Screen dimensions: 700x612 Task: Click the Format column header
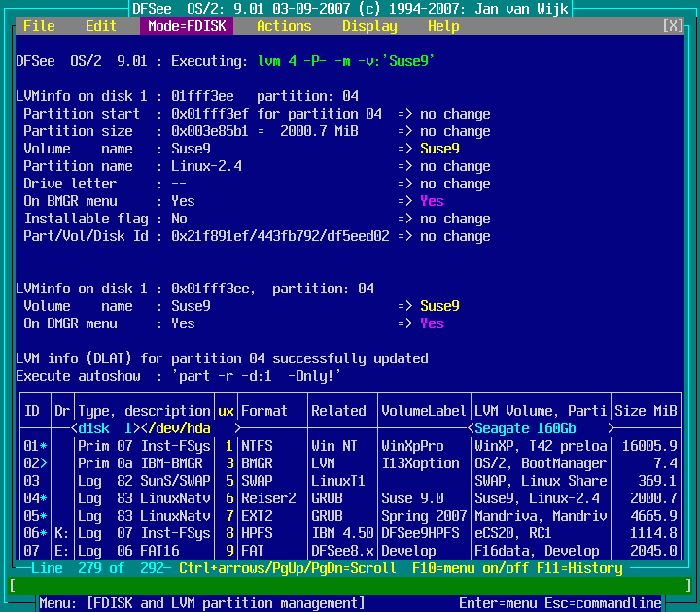264,411
